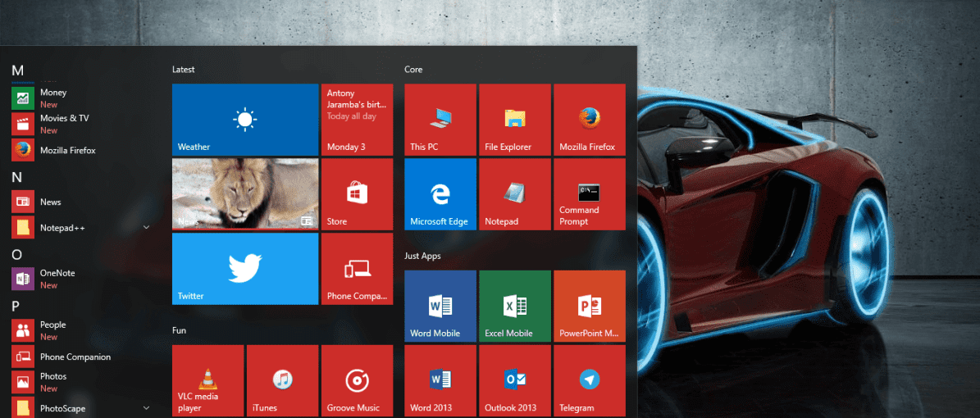This screenshot has width=980, height=418.
Task: Jump to letter N in the app list
Action: pyautogui.click(x=17, y=177)
